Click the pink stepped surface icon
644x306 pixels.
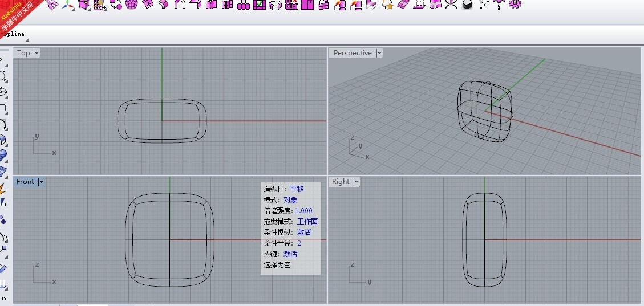pos(371,5)
